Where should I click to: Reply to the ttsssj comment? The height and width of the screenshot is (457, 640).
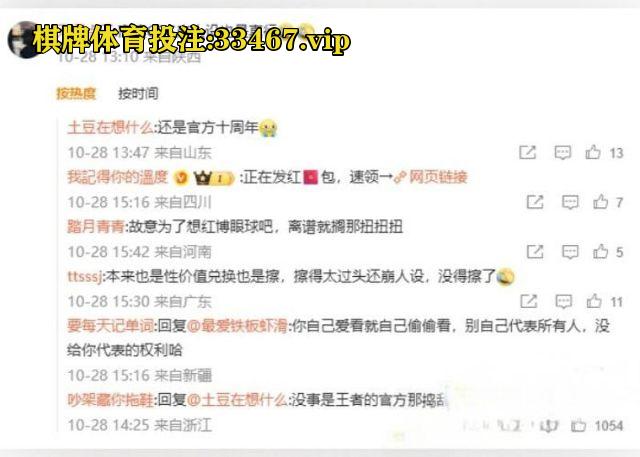pos(564,302)
